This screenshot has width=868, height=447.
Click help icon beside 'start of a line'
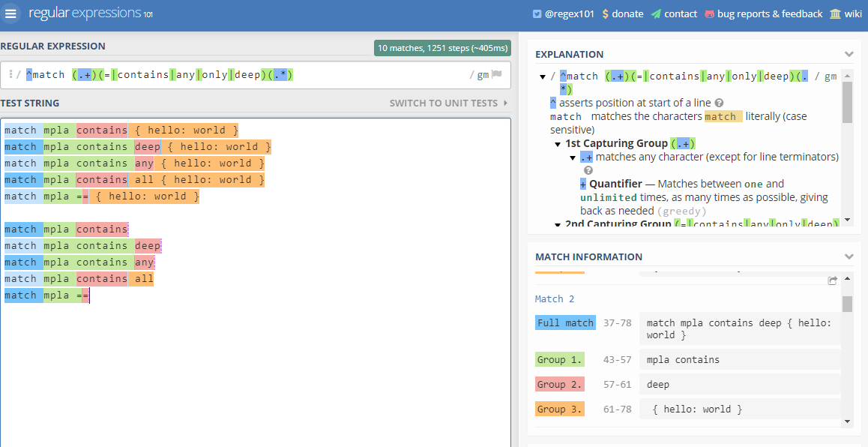pos(719,103)
